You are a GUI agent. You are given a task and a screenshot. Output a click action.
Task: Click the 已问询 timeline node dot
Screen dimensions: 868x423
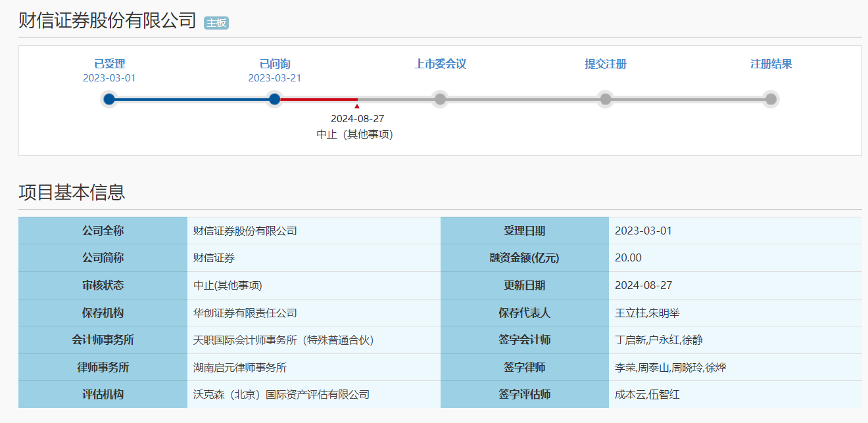(275, 99)
